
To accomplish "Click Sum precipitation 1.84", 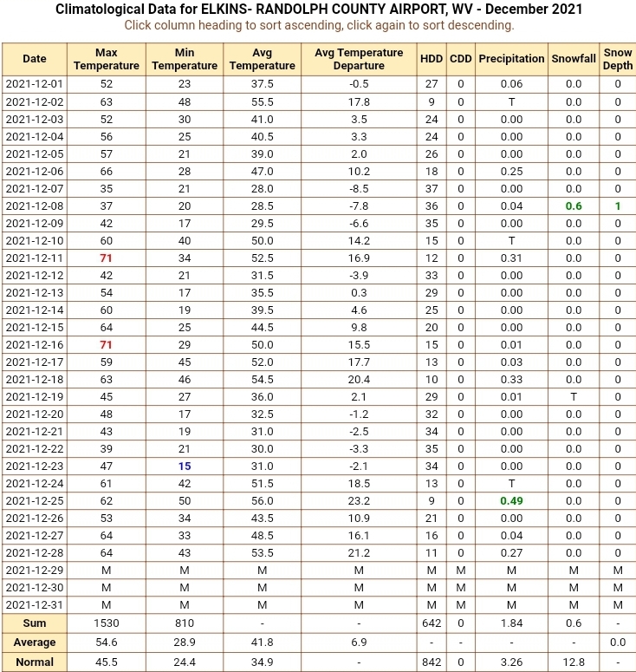I will tap(511, 623).
